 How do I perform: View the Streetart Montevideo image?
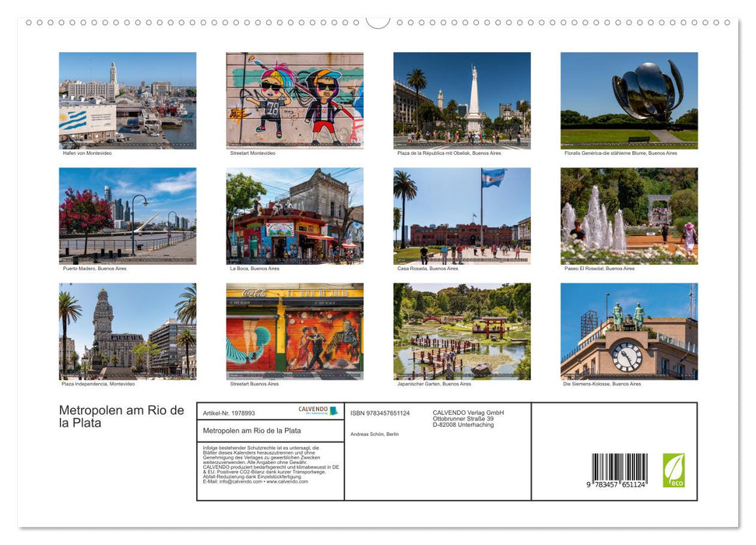click(x=294, y=100)
